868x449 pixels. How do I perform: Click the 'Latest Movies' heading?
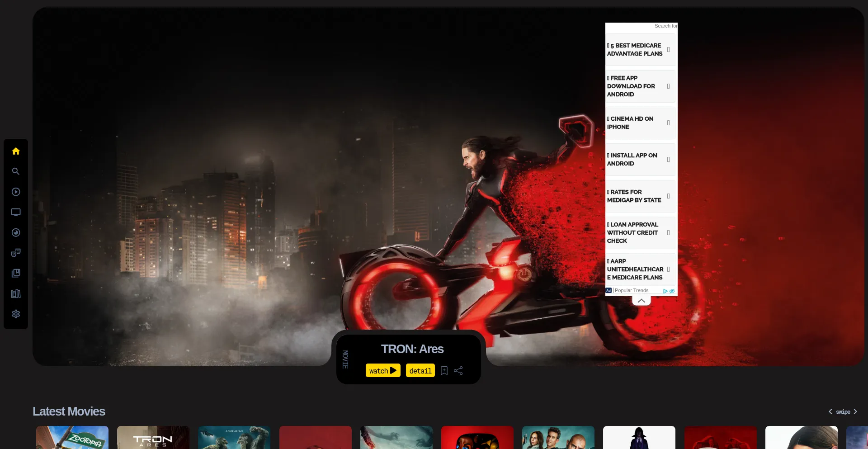coord(69,411)
